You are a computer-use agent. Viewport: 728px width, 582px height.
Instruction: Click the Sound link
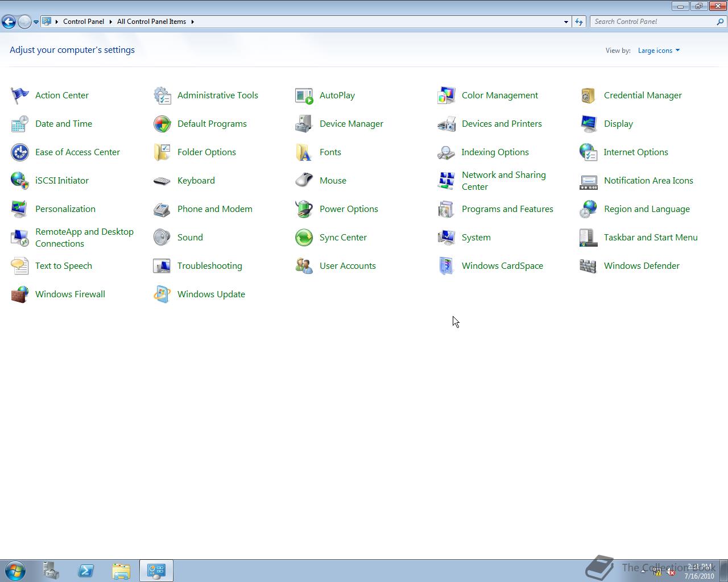(190, 238)
